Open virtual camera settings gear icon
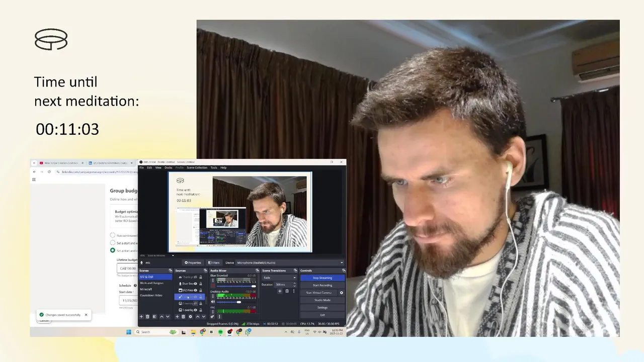 342,293
